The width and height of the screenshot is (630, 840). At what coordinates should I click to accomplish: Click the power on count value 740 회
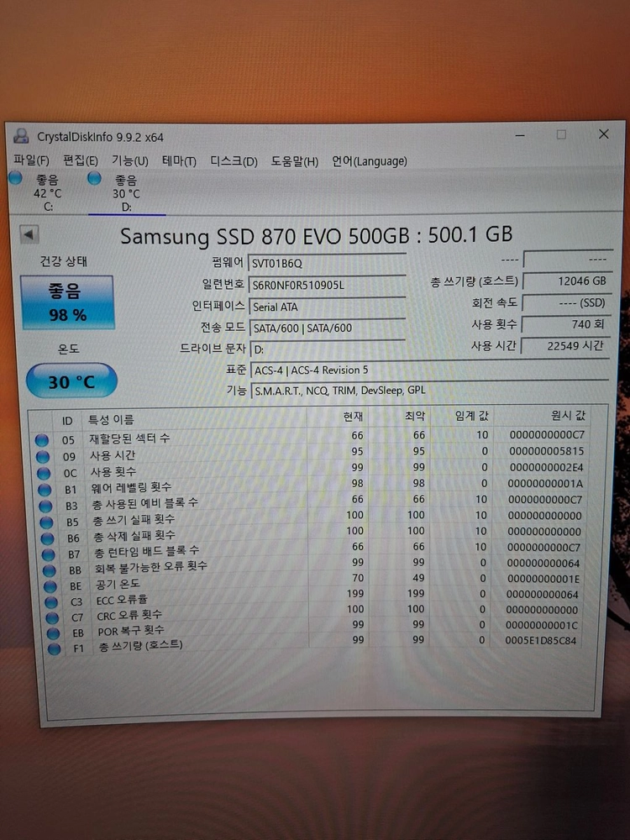pos(565,324)
